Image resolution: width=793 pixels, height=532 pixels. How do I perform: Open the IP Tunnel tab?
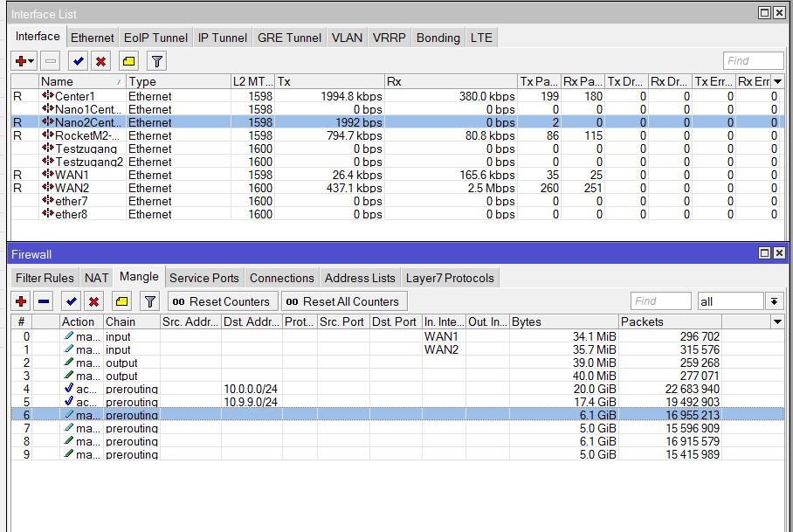[223, 38]
